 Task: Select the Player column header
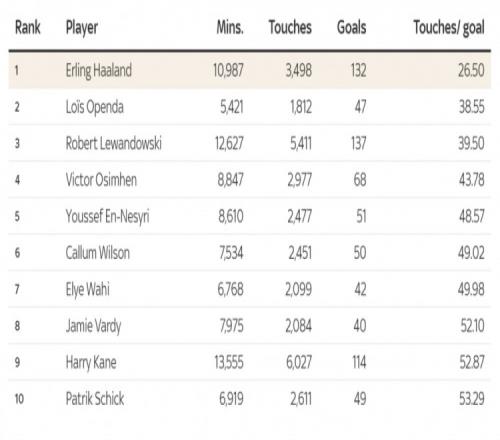click(82, 28)
